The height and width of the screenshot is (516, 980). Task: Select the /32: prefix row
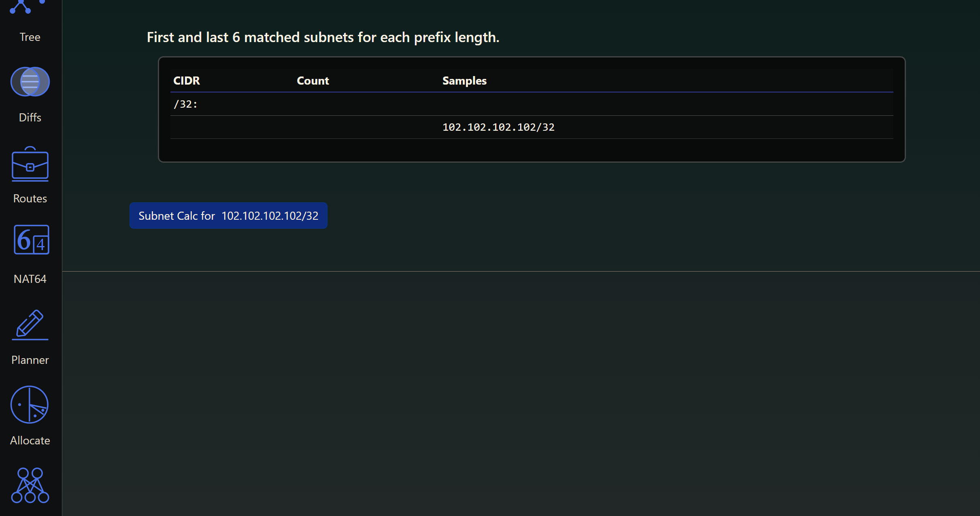[x=185, y=104]
